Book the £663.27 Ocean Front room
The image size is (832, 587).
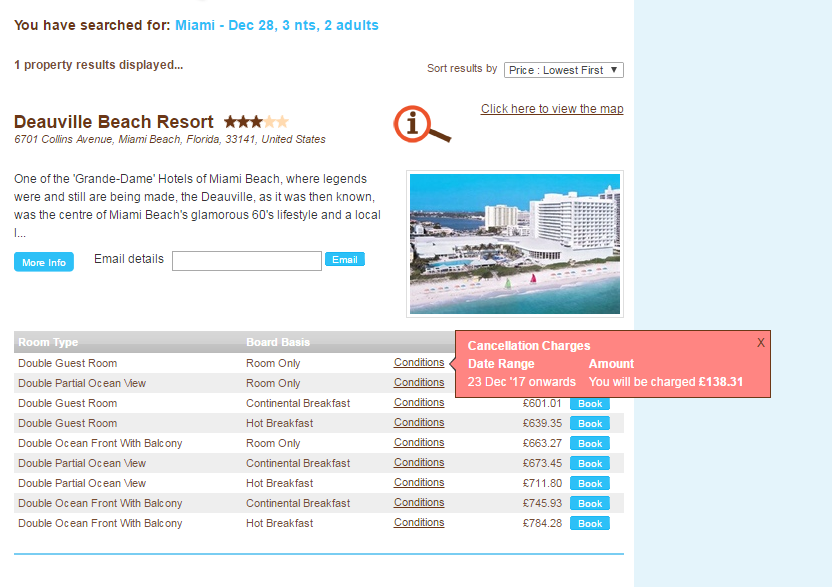click(590, 444)
